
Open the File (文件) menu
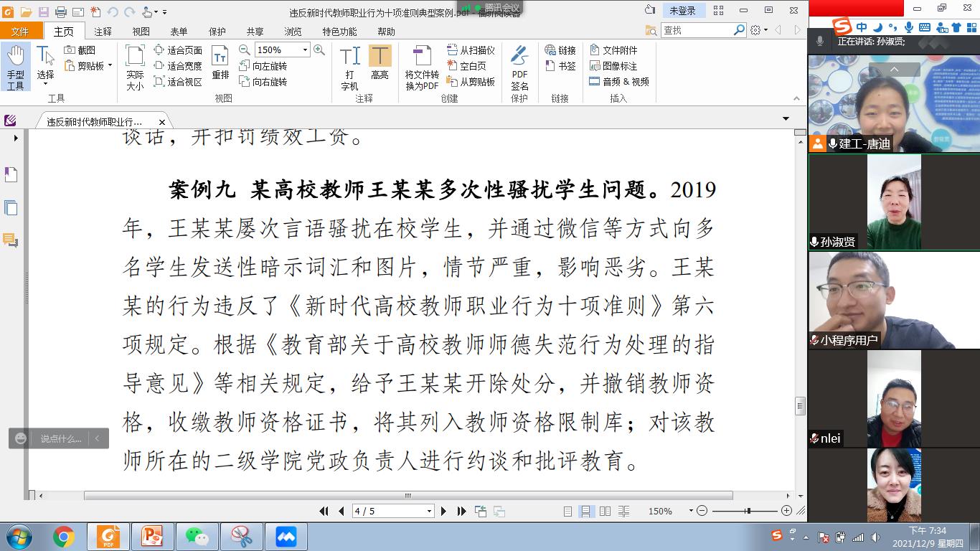tap(20, 32)
